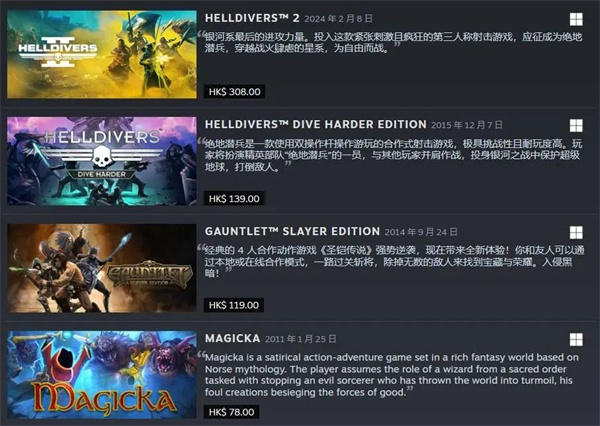Image resolution: width=600 pixels, height=426 pixels.
Task: Click Windows platform icon for Magicka
Action: tap(576, 339)
